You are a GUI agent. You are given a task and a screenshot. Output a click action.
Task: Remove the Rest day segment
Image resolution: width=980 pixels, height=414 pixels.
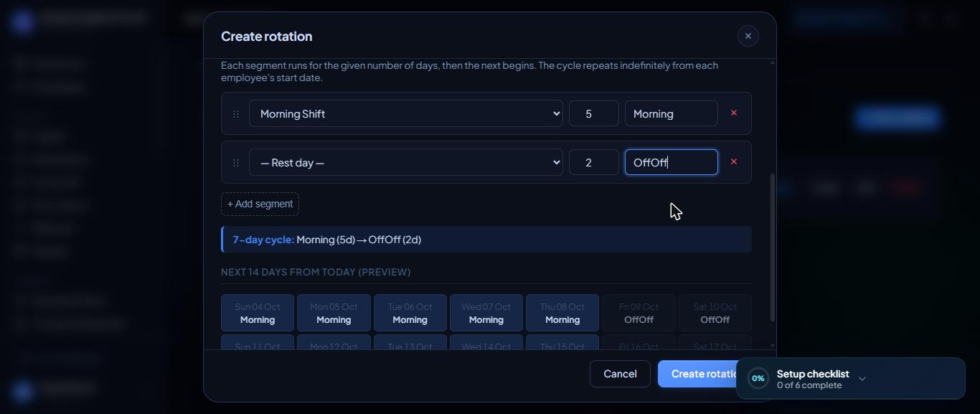[733, 161]
